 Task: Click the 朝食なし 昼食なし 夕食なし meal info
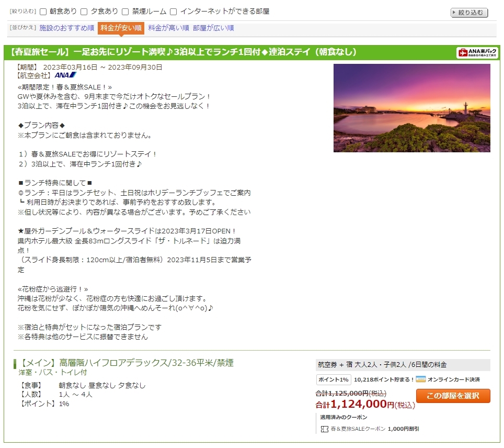(x=102, y=385)
